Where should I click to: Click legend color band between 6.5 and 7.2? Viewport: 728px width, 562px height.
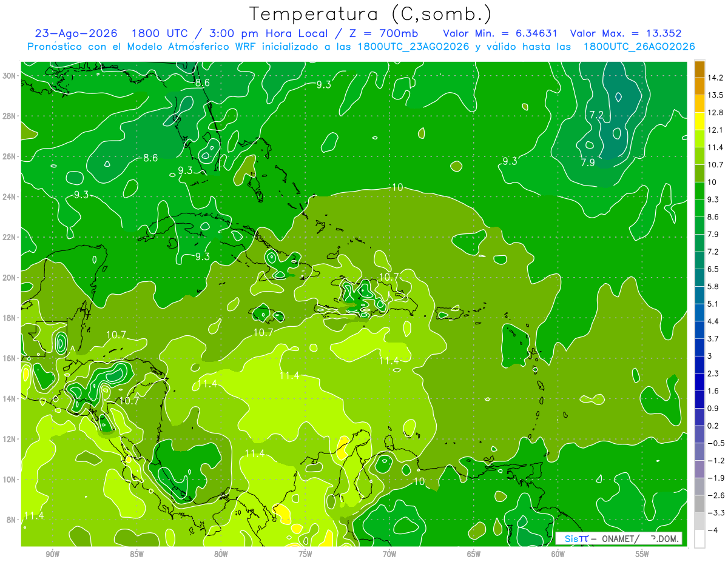tap(699, 260)
